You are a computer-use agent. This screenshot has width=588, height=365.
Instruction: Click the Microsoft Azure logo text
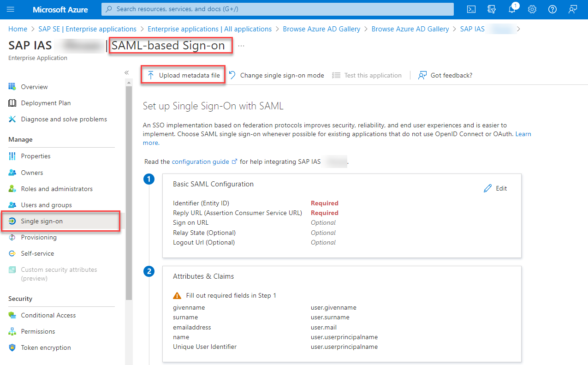point(61,9)
